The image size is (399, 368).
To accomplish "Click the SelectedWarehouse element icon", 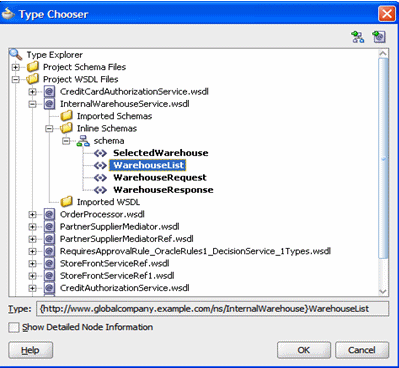I will pos(100,153).
